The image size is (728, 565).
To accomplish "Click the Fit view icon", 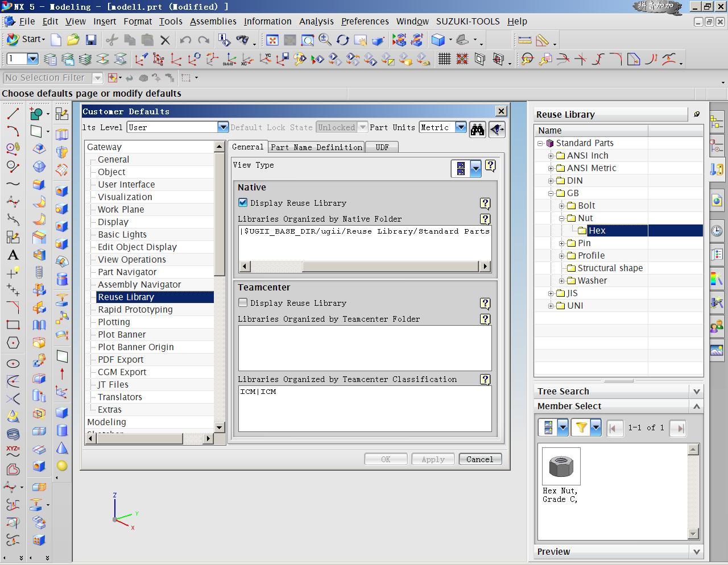I will [x=272, y=40].
